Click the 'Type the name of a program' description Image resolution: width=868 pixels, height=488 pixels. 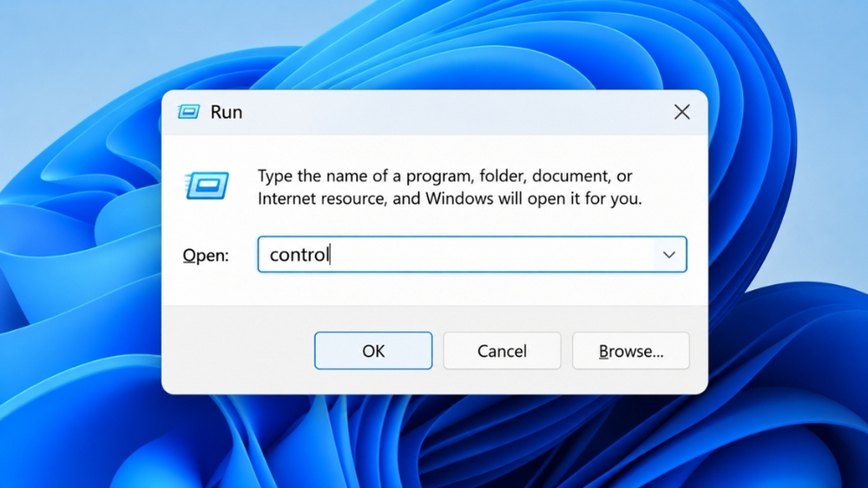tap(450, 188)
